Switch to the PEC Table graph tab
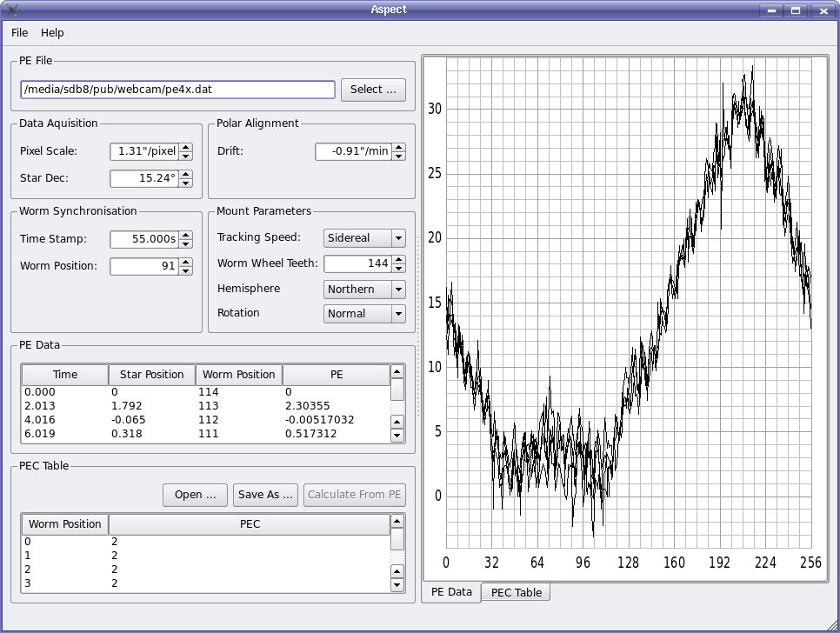The width and height of the screenshot is (840, 633). (x=516, y=592)
